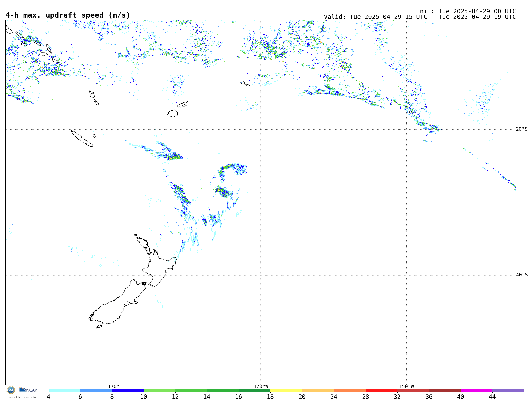Click the Valid time range label
The width and height of the screenshot is (532, 400).
coord(420,17)
